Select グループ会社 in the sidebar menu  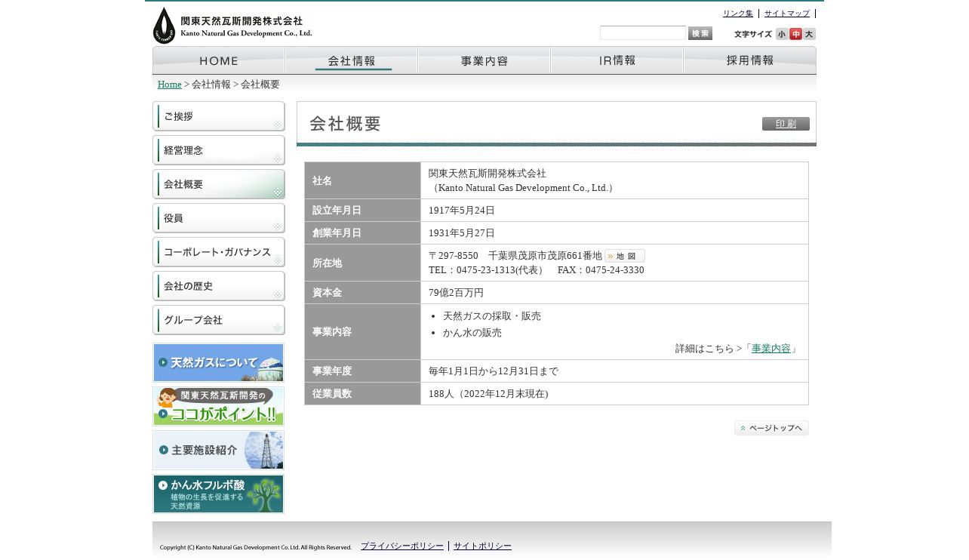[x=219, y=320]
